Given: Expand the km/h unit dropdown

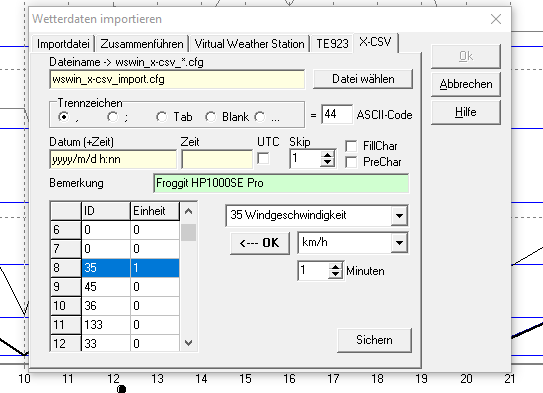Looking at the screenshot, I should click(x=399, y=242).
